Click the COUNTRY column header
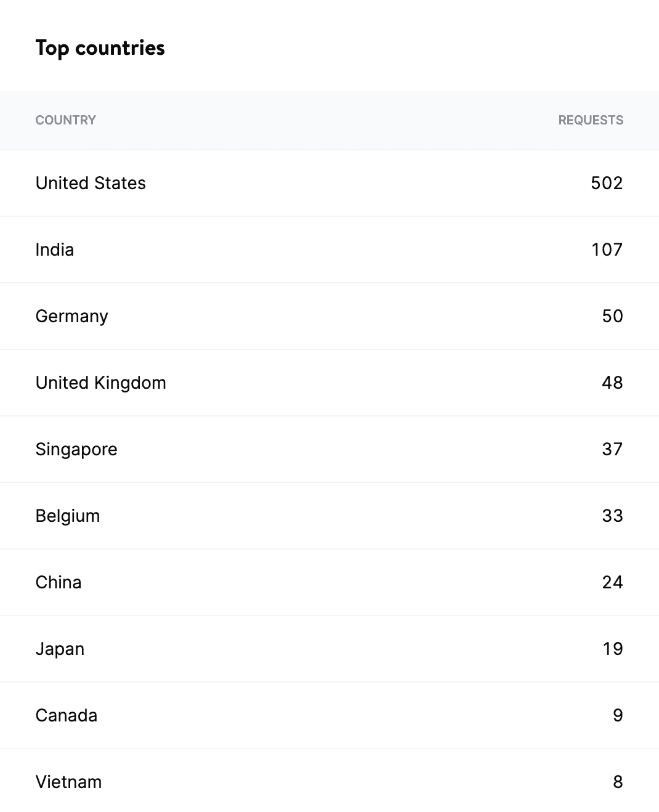Image resolution: width=659 pixels, height=812 pixels. click(65, 120)
